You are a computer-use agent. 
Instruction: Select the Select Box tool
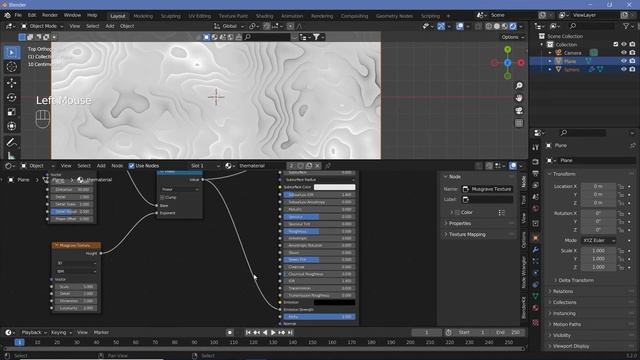tap(11, 53)
